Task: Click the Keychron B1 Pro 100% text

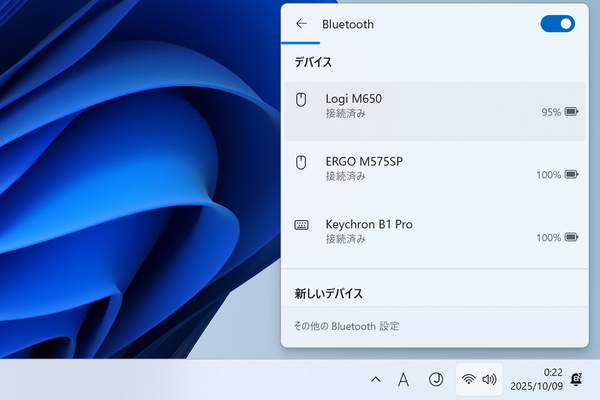Action: click(x=548, y=238)
